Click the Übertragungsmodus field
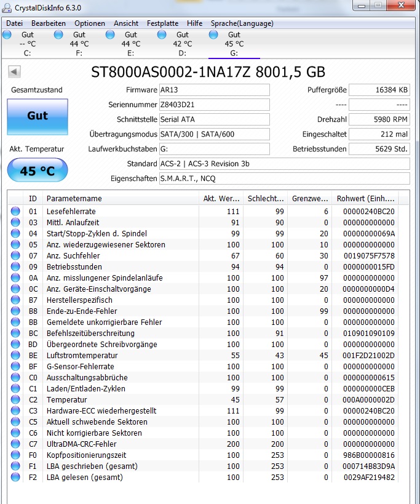The width and height of the screenshot is (420, 504). [x=215, y=134]
